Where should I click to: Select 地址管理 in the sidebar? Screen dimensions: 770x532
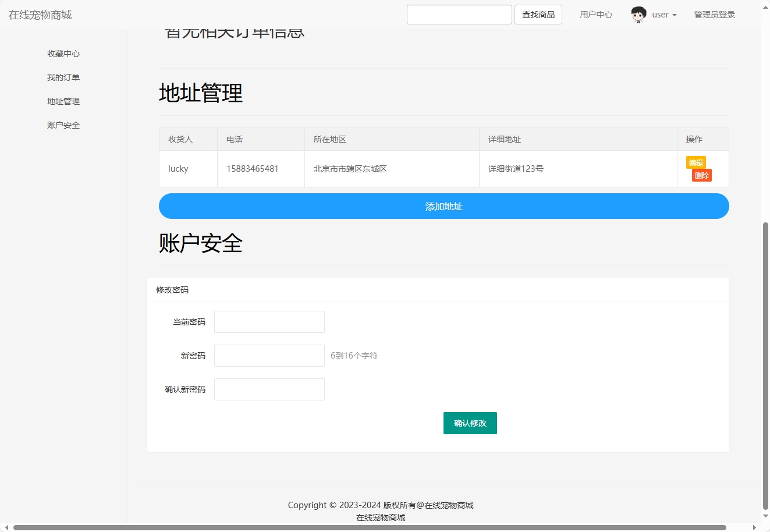(62, 101)
